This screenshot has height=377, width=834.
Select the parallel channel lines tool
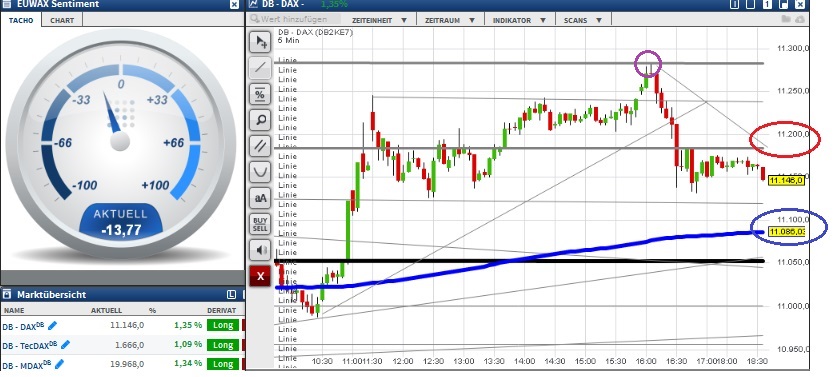coord(260,146)
